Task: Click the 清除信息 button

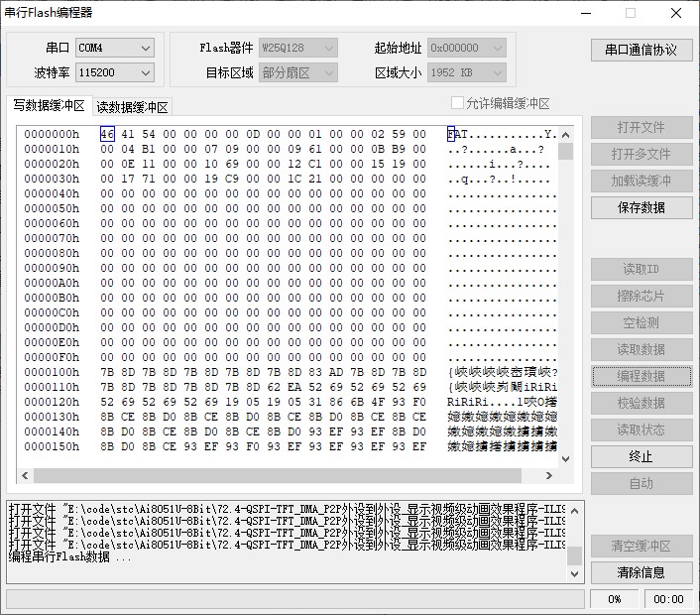Action: point(642,572)
